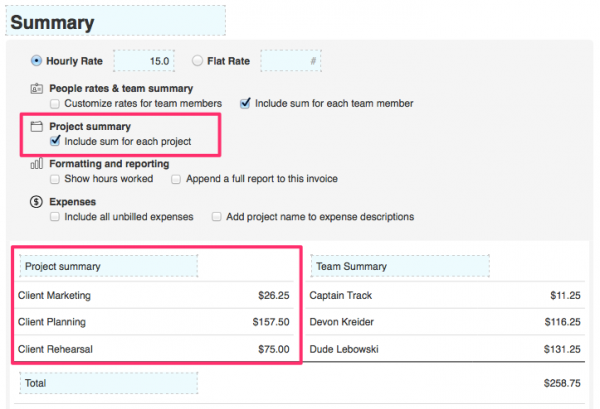Enable Customize rates for team members
The image size is (600, 409).
coord(55,103)
